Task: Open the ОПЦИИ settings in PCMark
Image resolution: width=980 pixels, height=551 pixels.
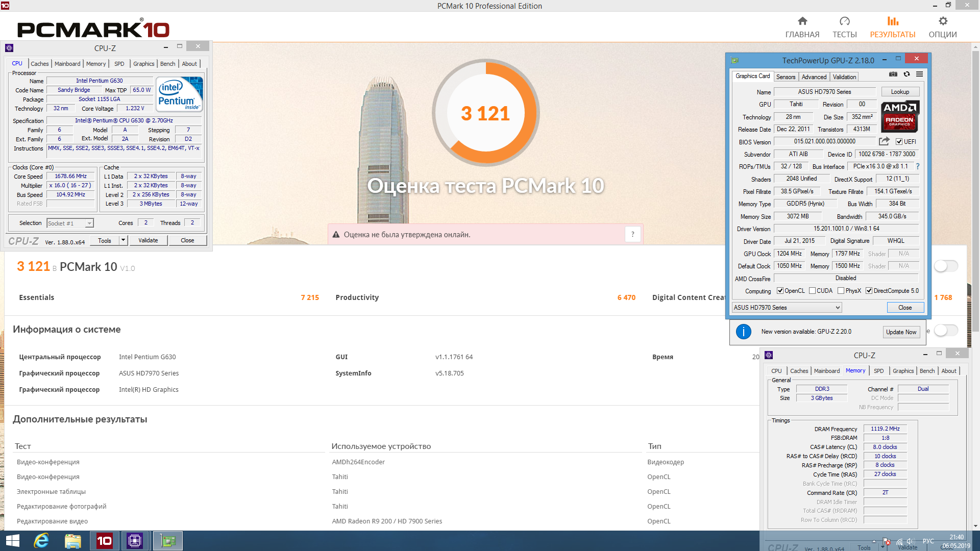Action: point(942,28)
